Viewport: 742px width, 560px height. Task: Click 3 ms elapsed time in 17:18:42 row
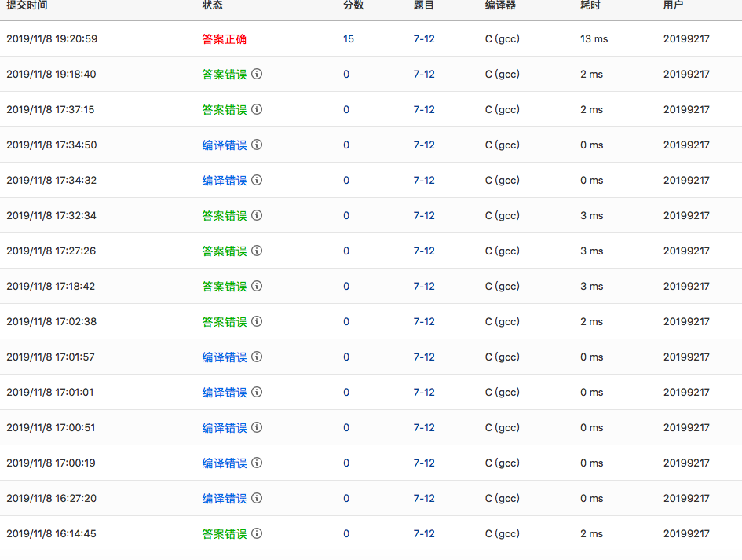[591, 287]
